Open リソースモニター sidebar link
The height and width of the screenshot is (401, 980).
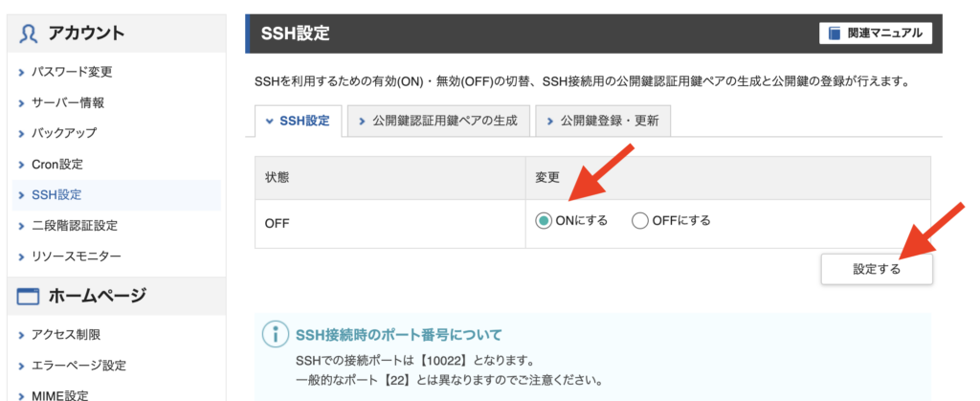click(77, 256)
